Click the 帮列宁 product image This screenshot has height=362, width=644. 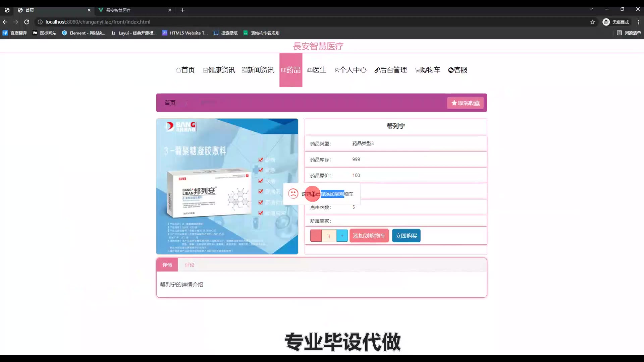point(227,186)
